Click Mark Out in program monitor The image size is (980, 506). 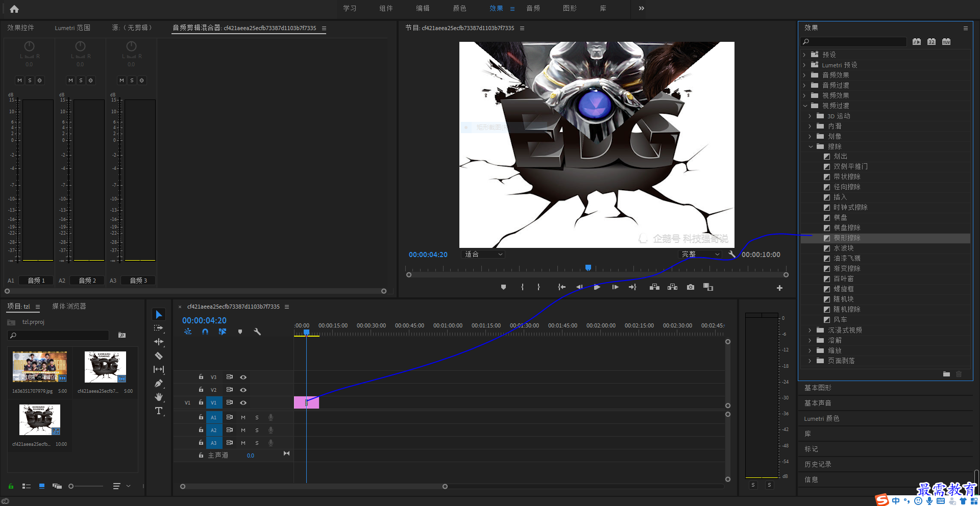(538, 287)
